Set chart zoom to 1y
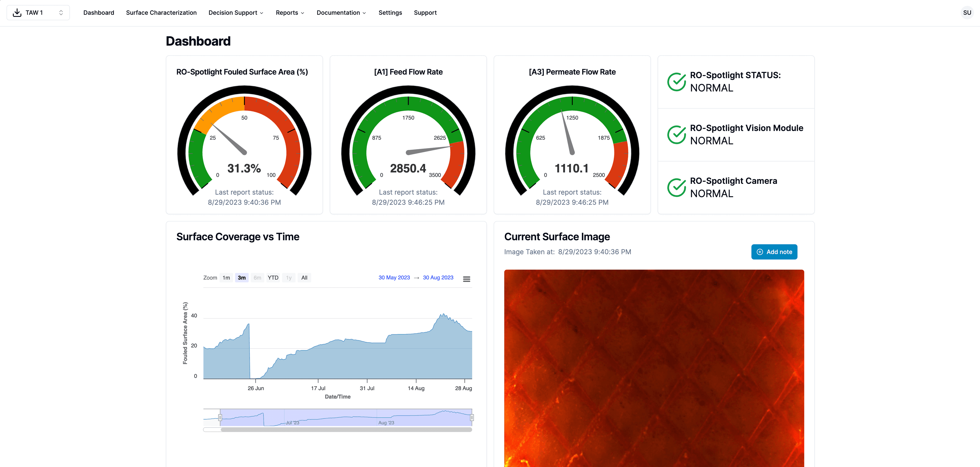This screenshot has height=467, width=980. tap(289, 278)
